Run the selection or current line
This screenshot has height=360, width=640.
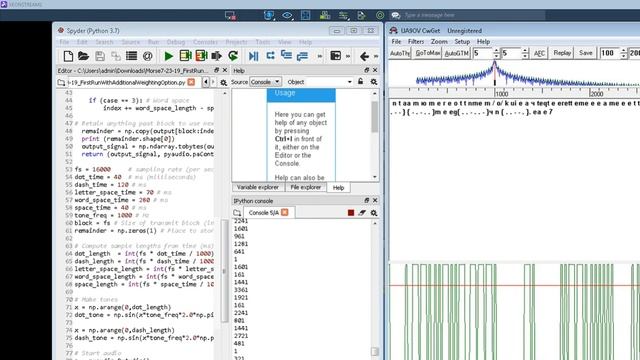[217, 56]
